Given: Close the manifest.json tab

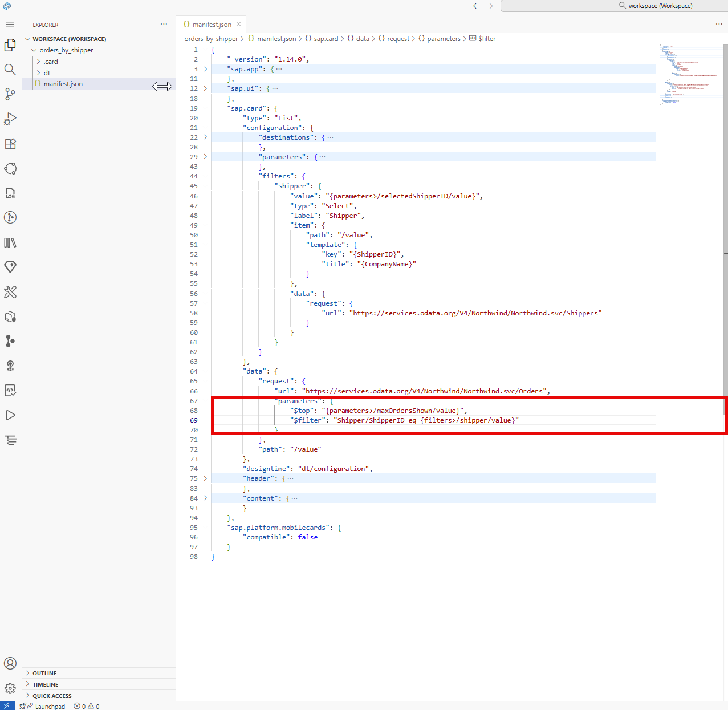Looking at the screenshot, I should pyautogui.click(x=238, y=24).
